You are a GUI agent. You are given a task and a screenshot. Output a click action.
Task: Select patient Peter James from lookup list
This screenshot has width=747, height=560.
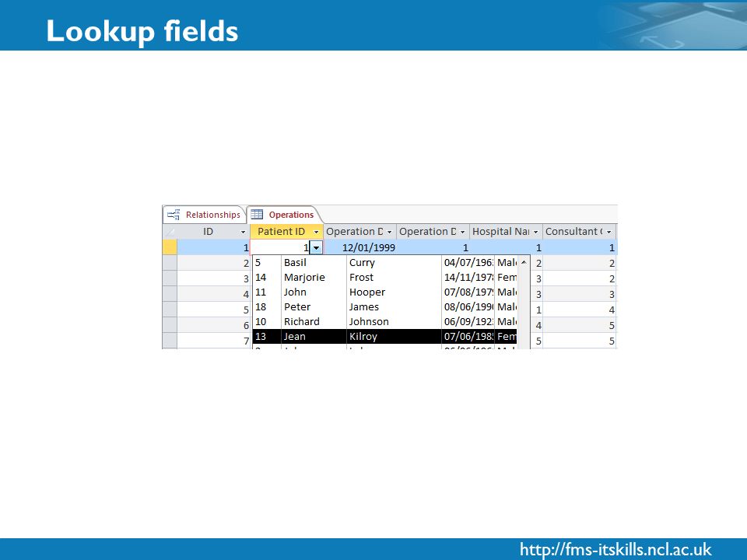(384, 306)
